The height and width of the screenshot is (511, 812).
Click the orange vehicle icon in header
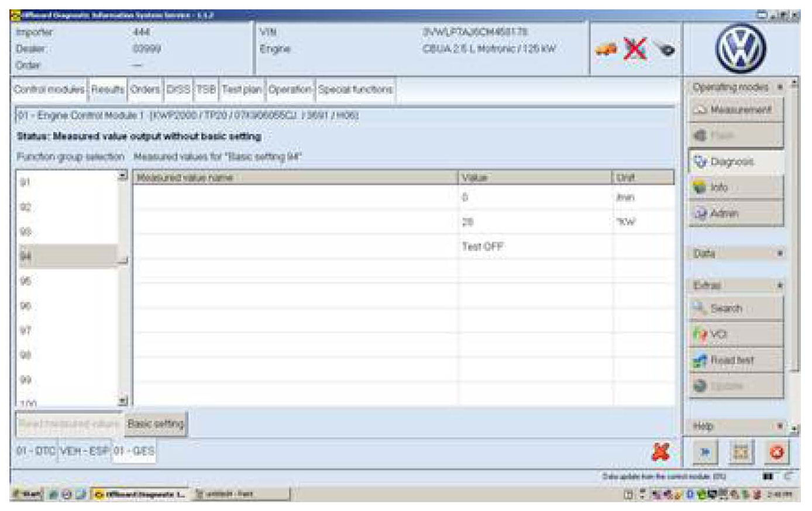(x=606, y=50)
